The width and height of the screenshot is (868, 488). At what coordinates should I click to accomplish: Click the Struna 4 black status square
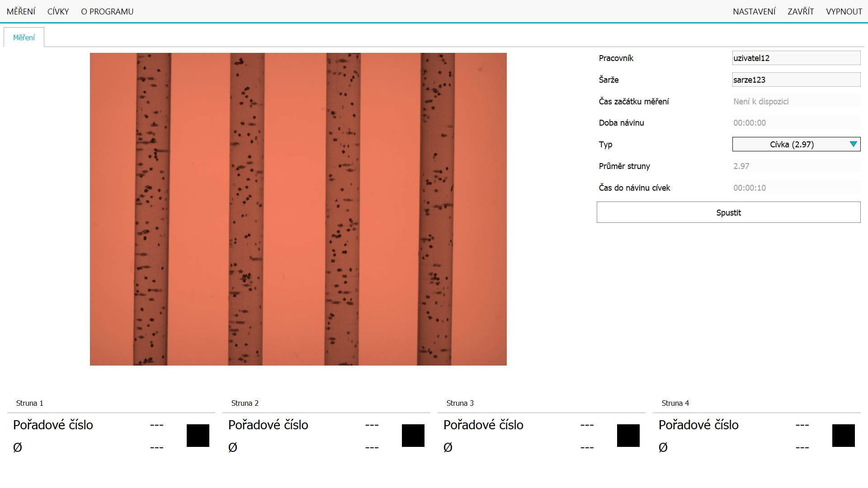(x=844, y=436)
